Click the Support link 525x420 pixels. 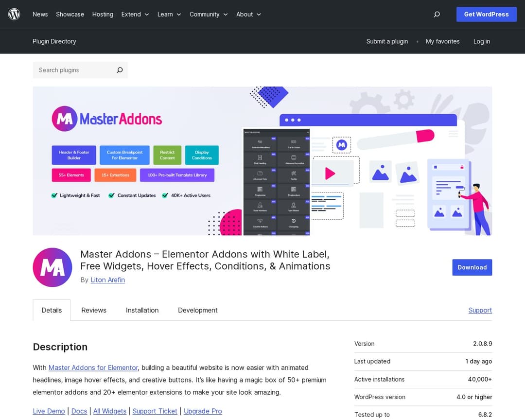(480, 310)
